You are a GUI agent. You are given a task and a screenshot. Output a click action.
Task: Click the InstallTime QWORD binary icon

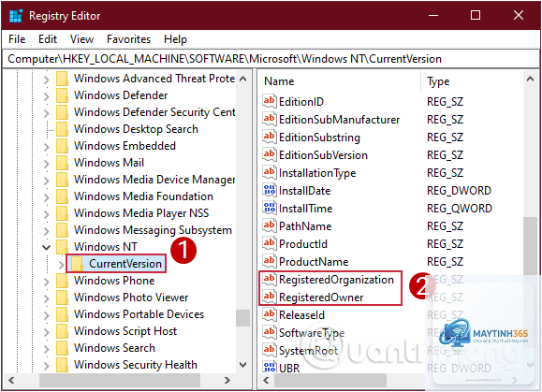pos(270,208)
